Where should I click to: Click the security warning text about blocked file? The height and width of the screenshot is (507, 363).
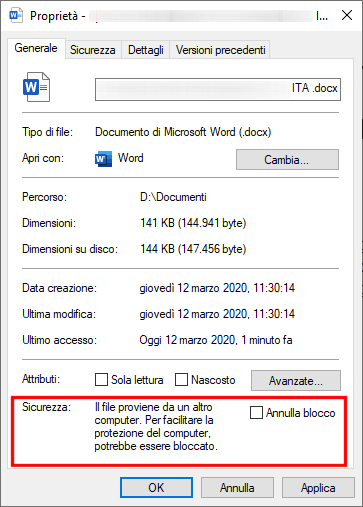click(156, 426)
